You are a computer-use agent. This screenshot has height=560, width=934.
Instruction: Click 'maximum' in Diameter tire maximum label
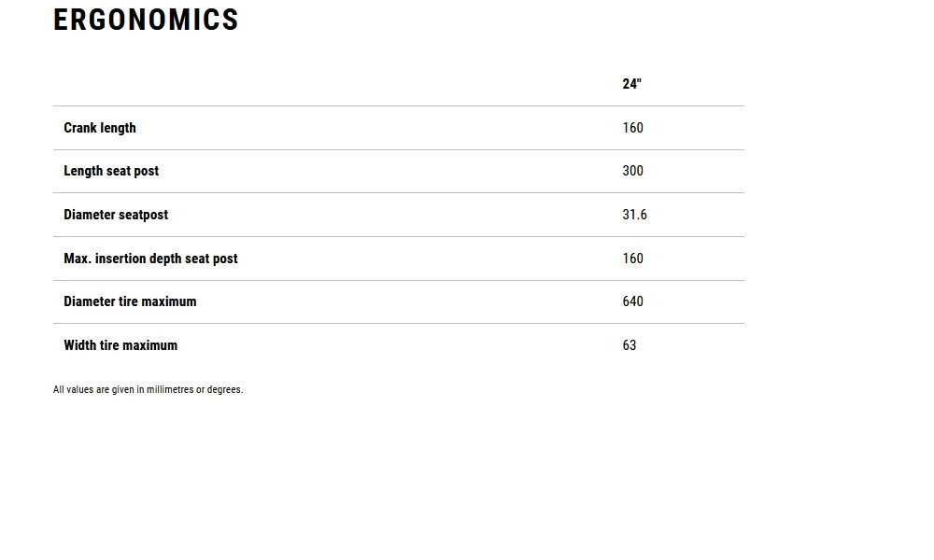coord(168,301)
